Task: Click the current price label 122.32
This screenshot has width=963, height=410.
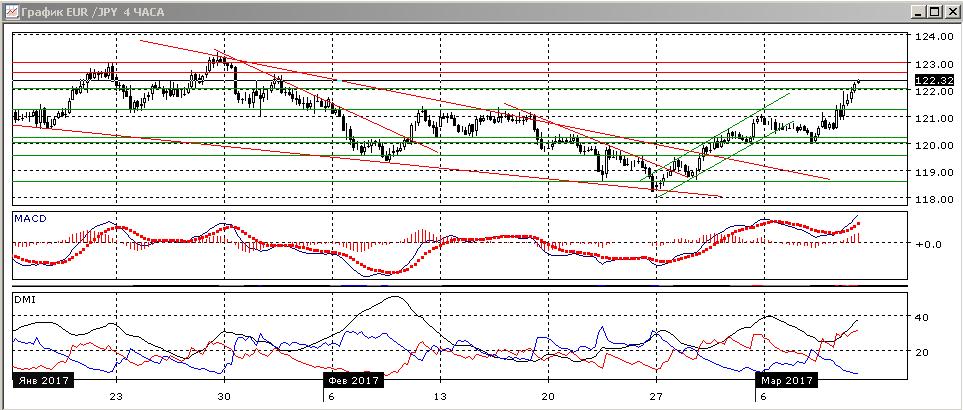Action: coord(934,80)
